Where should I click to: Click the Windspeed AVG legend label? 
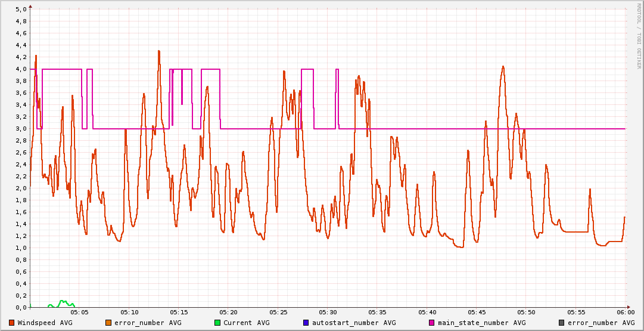45,323
